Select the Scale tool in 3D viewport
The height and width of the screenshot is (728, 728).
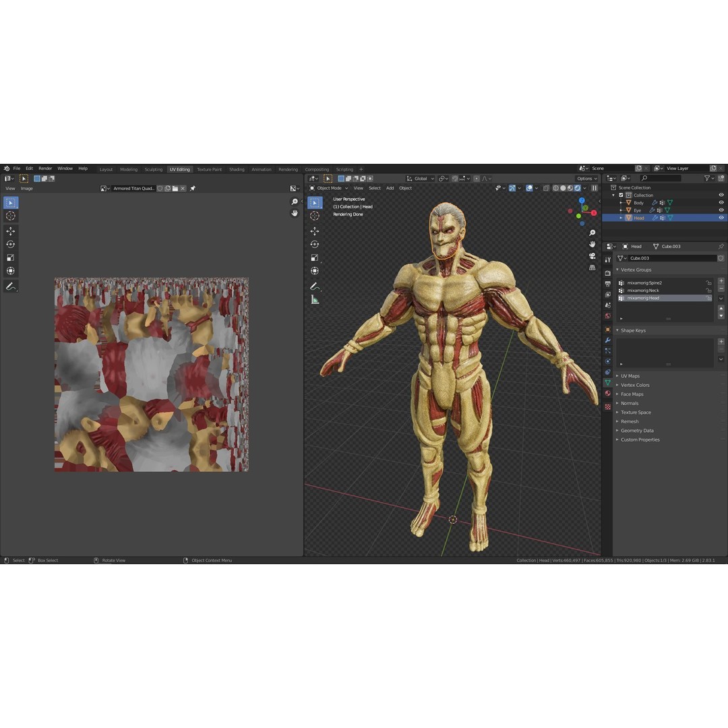click(x=315, y=257)
